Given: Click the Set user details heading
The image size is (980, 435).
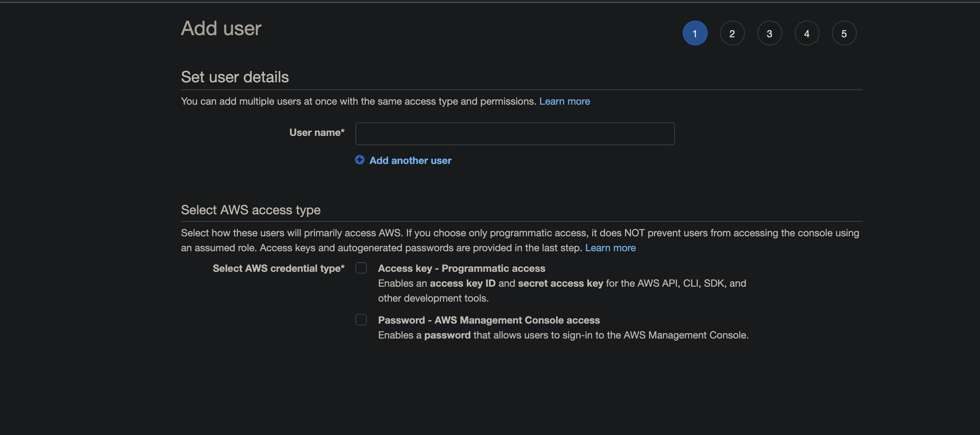Looking at the screenshot, I should coord(235,77).
